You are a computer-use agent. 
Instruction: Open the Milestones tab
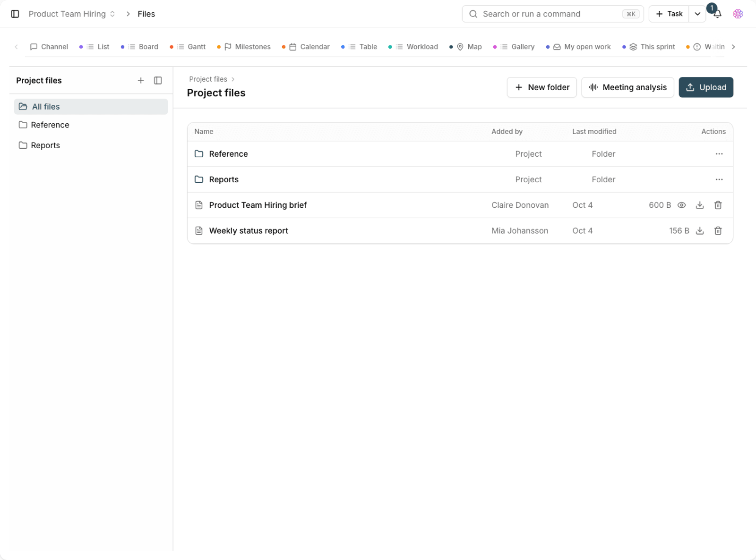[244, 47]
